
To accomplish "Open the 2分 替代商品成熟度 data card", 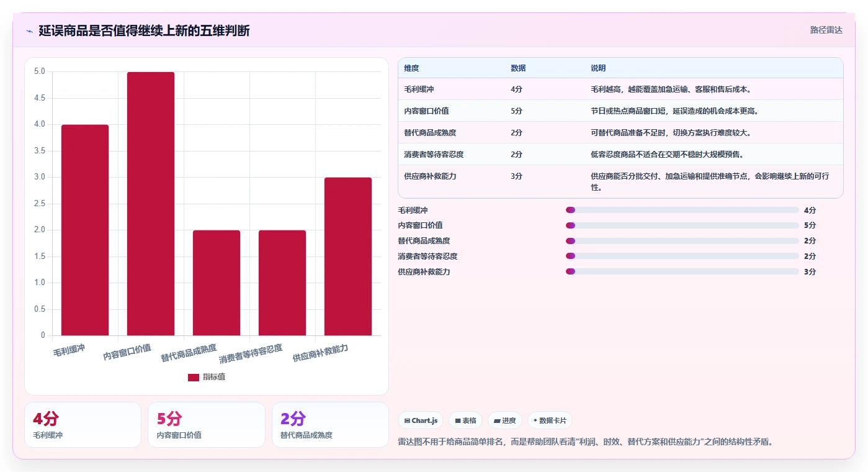I will coord(330,425).
